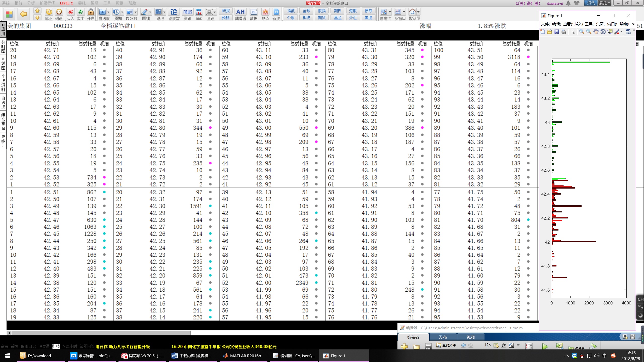This screenshot has width=644, height=362.
Task: Click the 板块 button
Action: pyautogui.click(x=306, y=18)
